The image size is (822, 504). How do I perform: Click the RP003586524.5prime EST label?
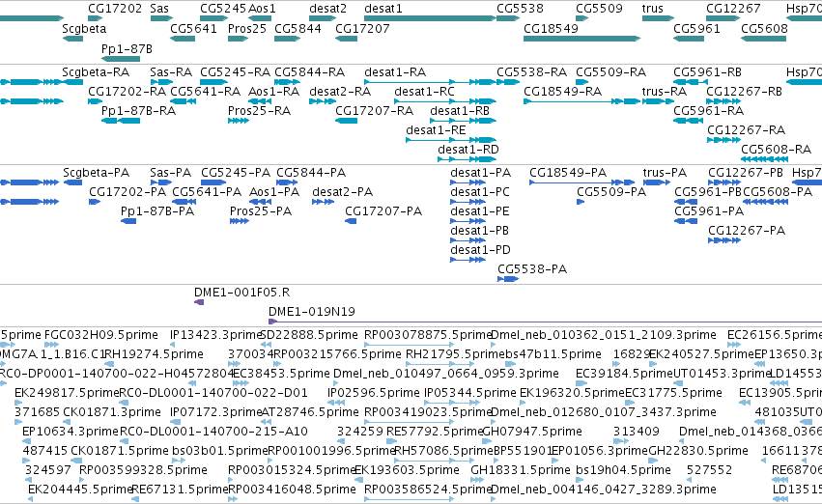(x=427, y=490)
